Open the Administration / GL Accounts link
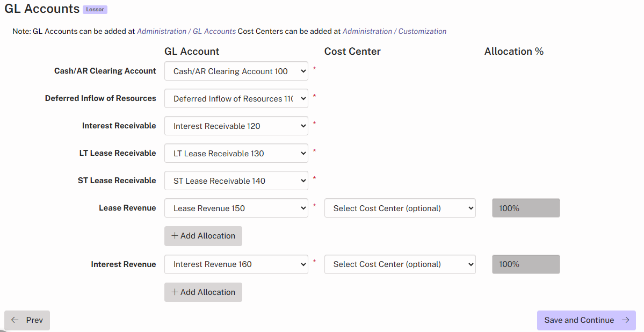The width and height of the screenshot is (644, 332). coord(186,31)
